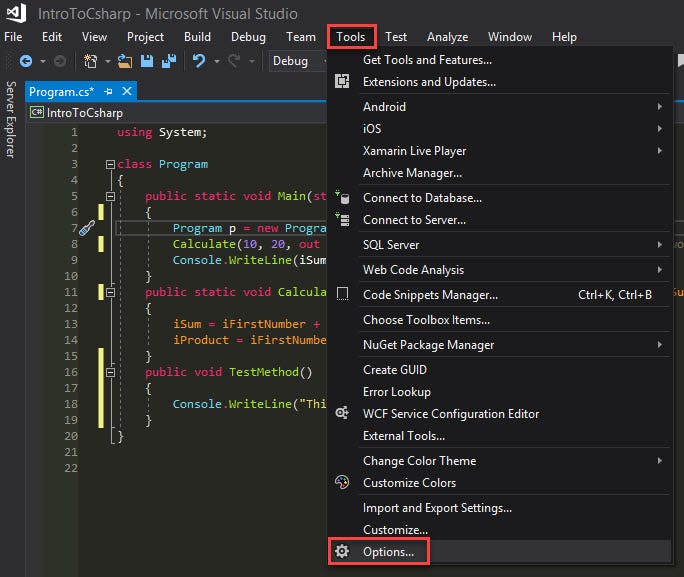Click the Save All icon
684x577 pixels.
[169, 61]
